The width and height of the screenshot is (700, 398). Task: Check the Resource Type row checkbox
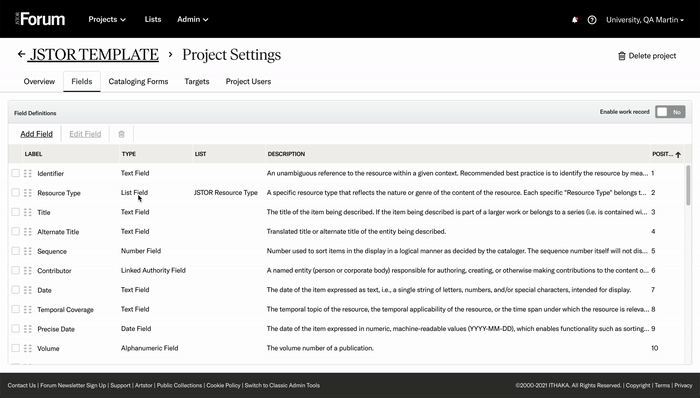[x=16, y=192]
